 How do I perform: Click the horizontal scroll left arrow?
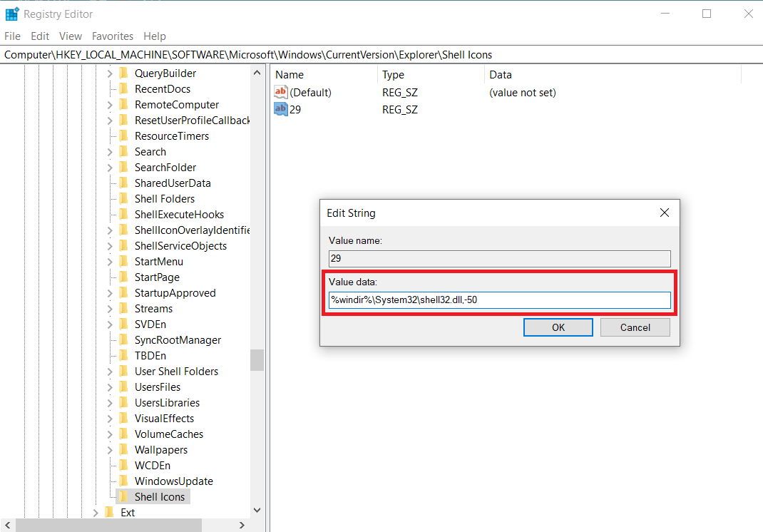[x=8, y=525]
